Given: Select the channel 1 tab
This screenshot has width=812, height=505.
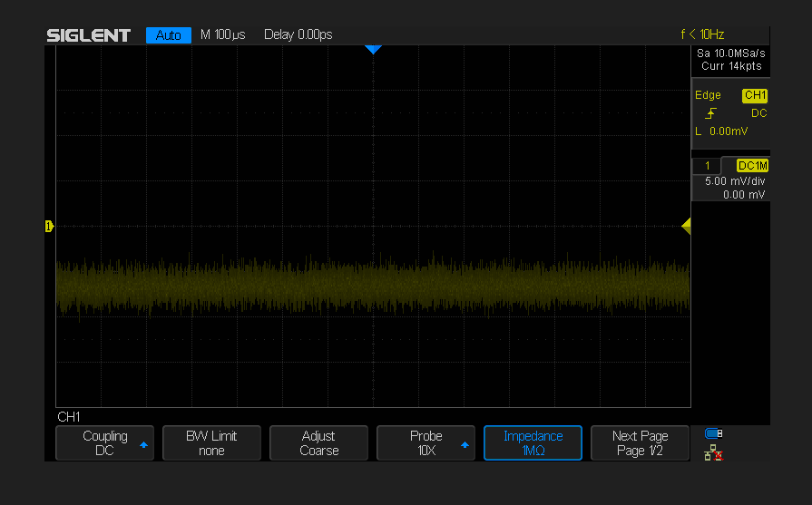Looking at the screenshot, I should click(x=707, y=166).
